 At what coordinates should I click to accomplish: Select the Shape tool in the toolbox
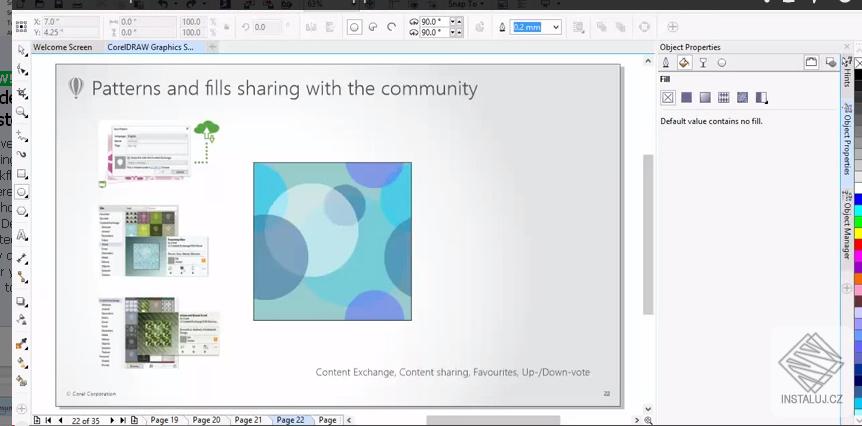pyautogui.click(x=21, y=70)
